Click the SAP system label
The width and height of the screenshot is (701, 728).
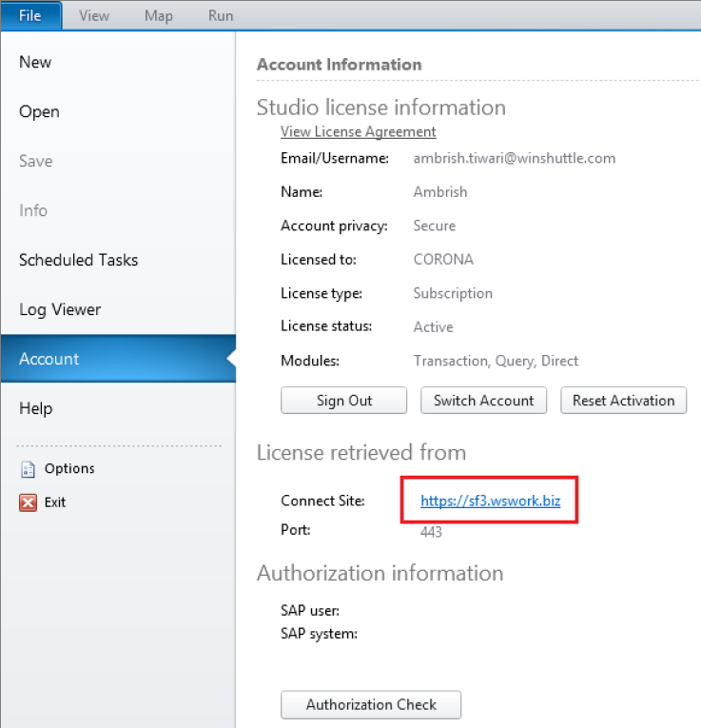[x=320, y=634]
